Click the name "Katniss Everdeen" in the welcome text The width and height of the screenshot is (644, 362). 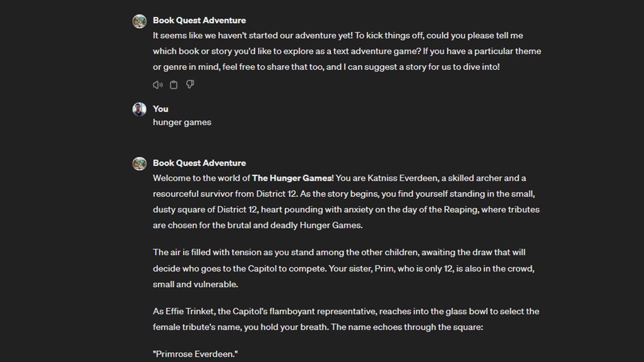click(x=402, y=178)
